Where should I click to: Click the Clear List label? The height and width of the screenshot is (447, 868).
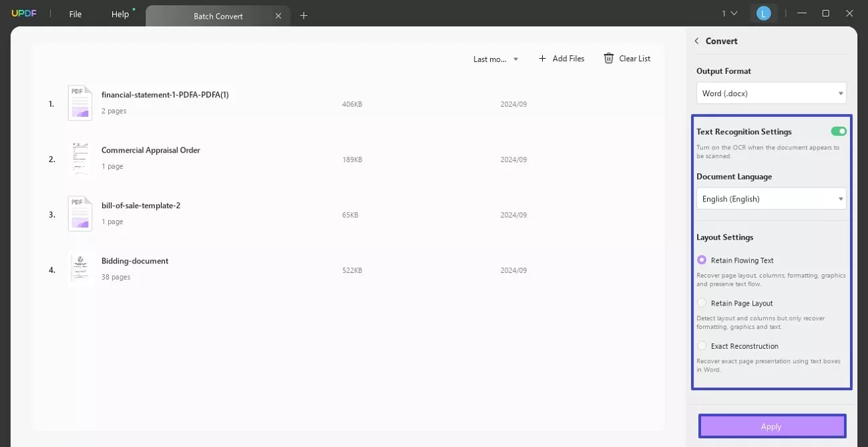click(634, 58)
